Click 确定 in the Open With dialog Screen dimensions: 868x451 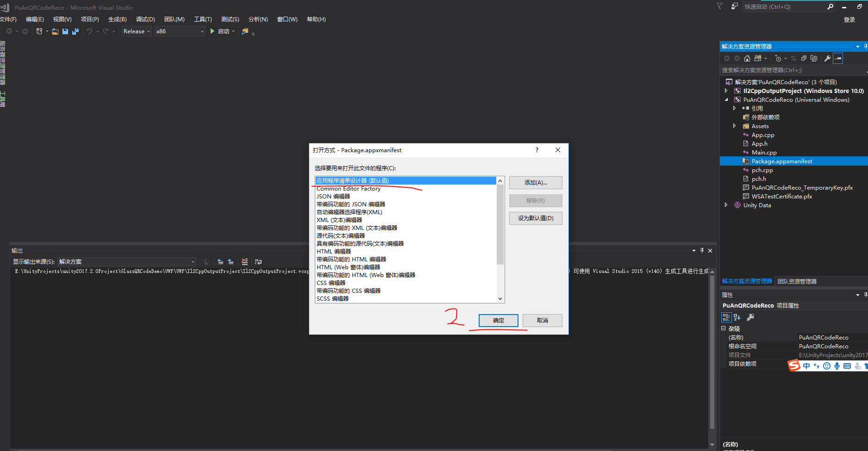(x=499, y=321)
